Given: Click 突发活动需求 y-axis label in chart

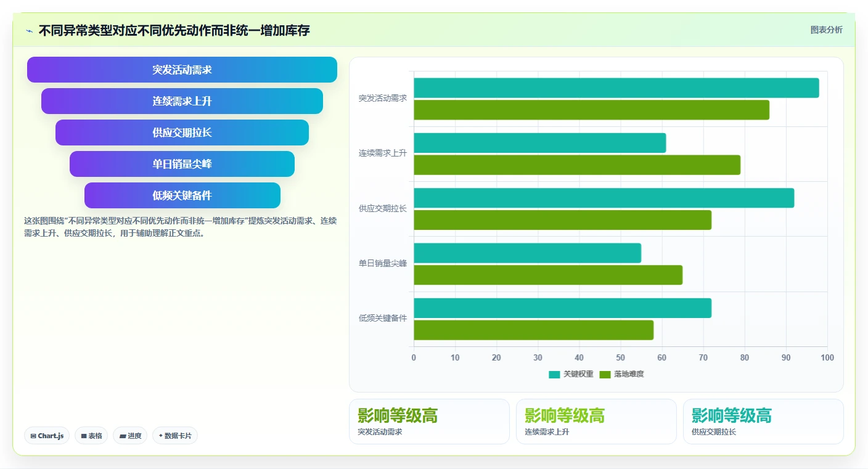Looking at the screenshot, I should click(383, 99).
